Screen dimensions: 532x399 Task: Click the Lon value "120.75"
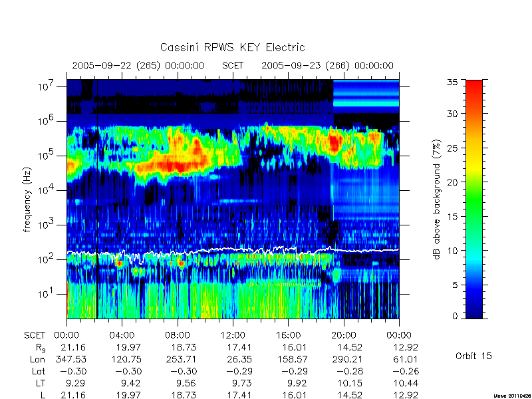click(x=128, y=359)
